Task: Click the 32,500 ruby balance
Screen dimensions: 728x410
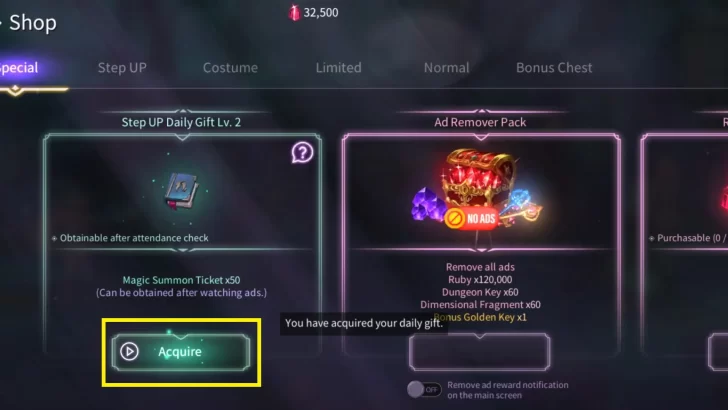Action: pos(321,13)
